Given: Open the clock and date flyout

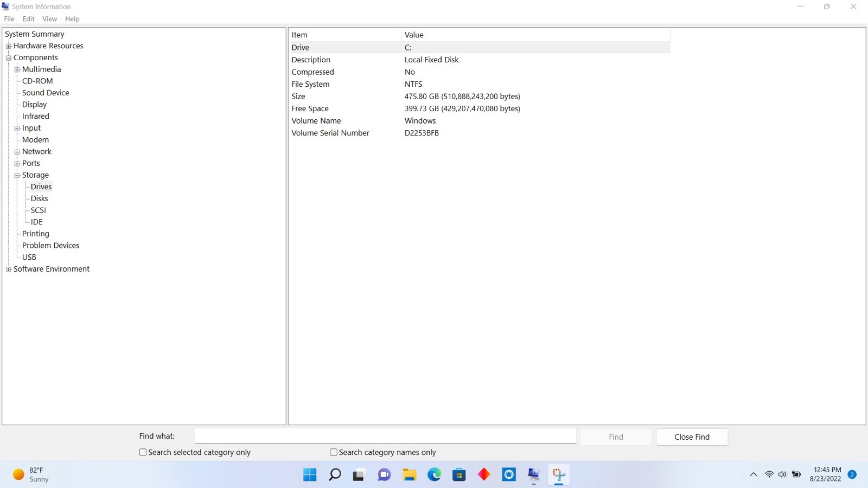Looking at the screenshot, I should [x=825, y=474].
